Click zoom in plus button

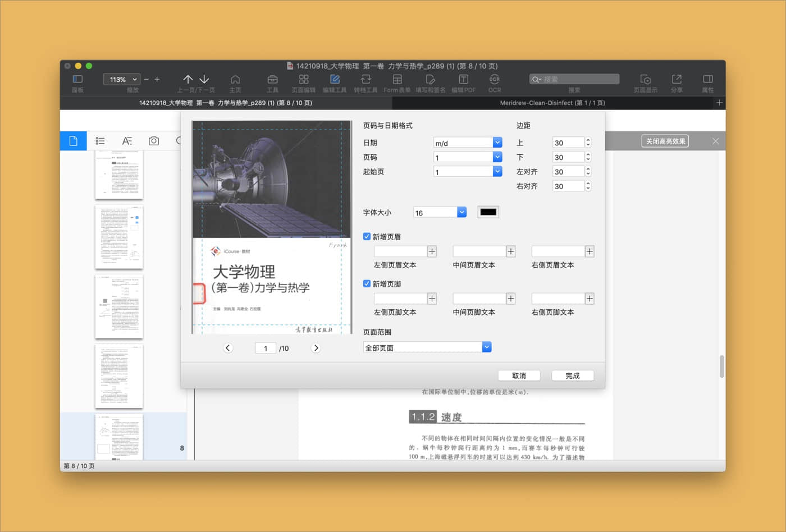tap(157, 80)
